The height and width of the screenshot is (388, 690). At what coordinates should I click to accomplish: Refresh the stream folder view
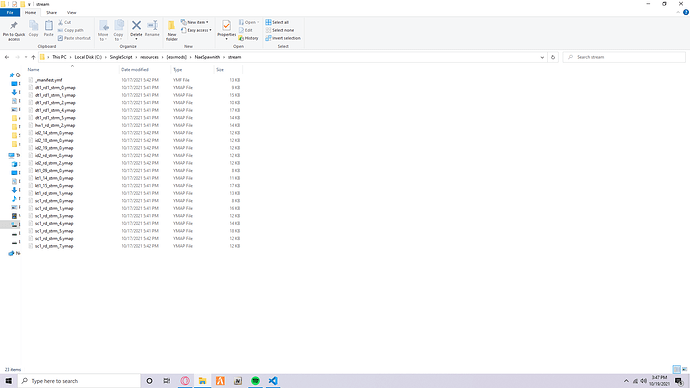click(553, 57)
